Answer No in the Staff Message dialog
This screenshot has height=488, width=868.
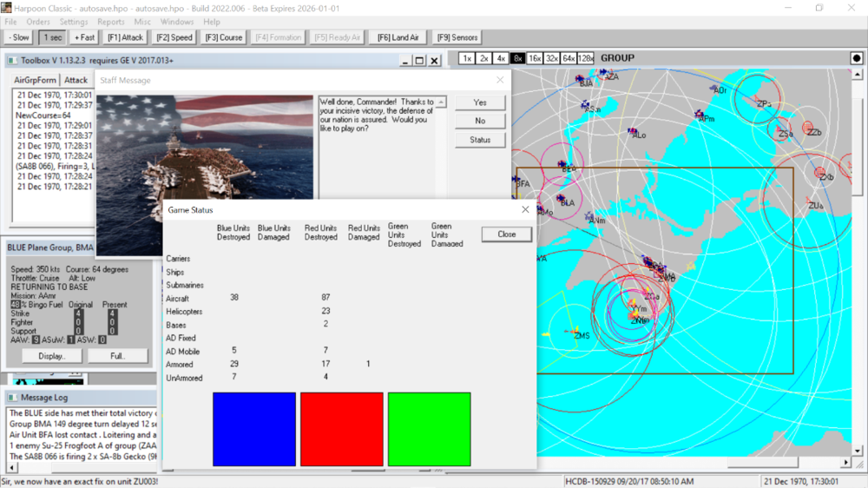click(480, 121)
